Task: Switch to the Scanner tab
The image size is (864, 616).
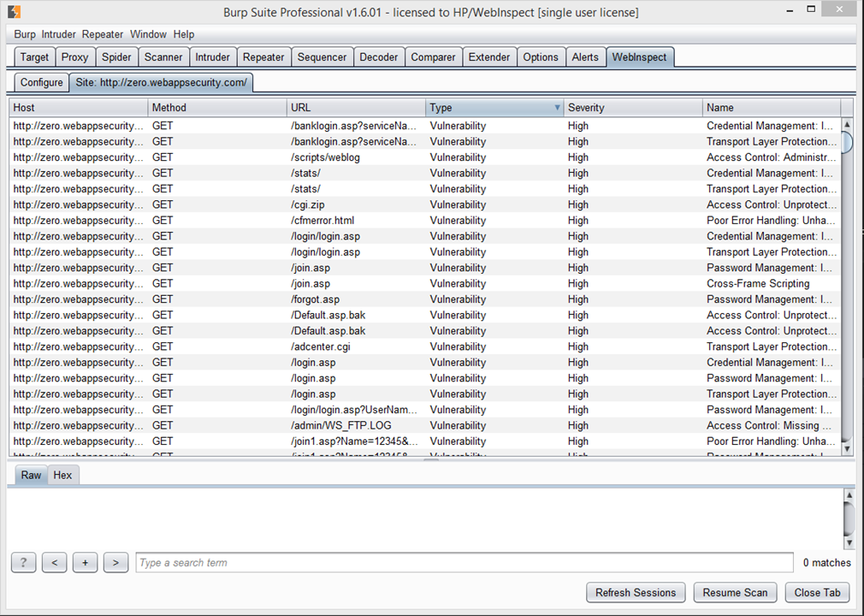Action: [163, 57]
